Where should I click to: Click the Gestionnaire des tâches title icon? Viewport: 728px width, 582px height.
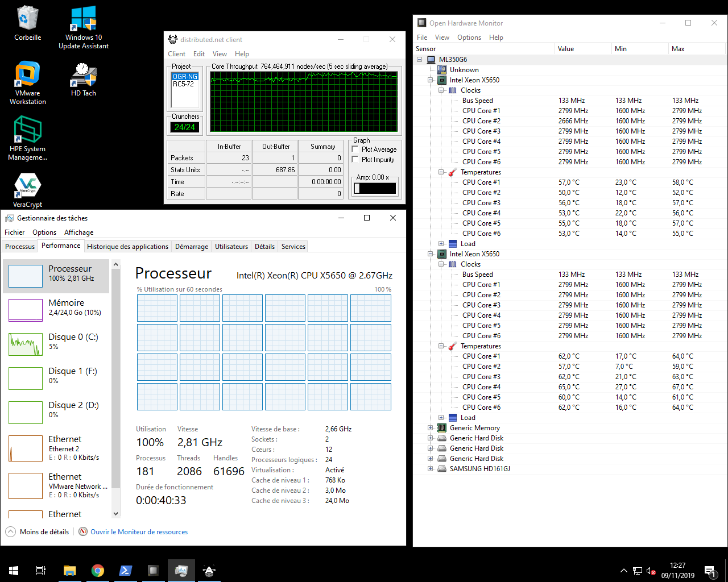[10, 218]
